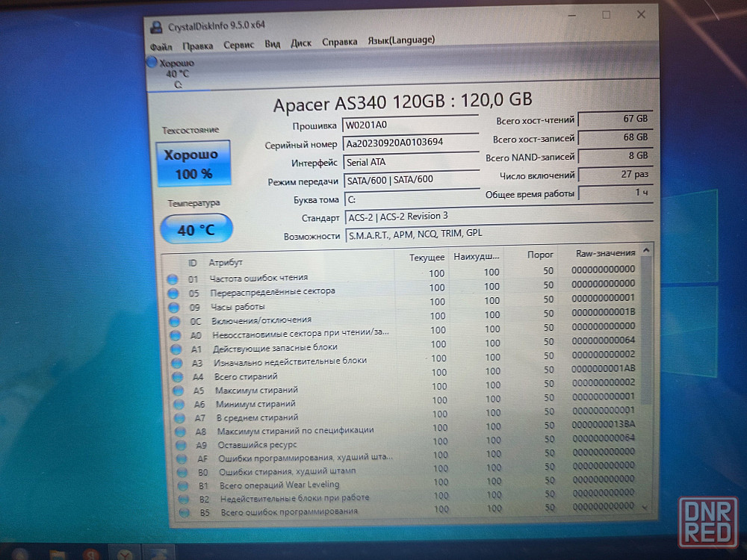The height and width of the screenshot is (560, 747).
Task: Select the row 'Включения/отключения'
Action: [x=404, y=317]
